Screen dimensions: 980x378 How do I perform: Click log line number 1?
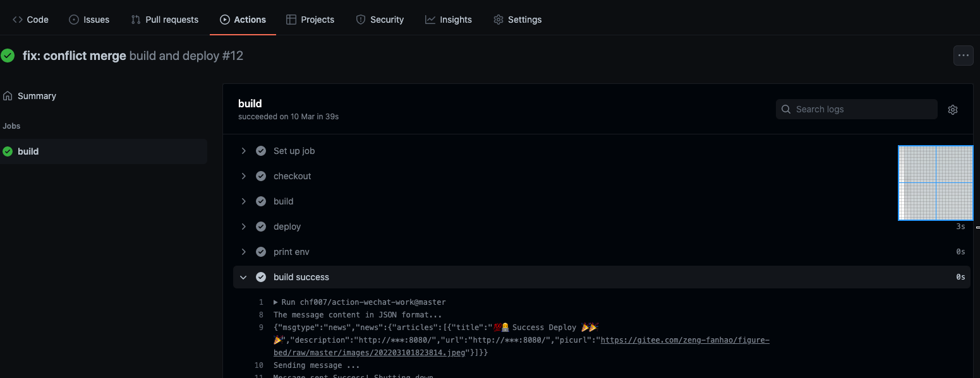tap(261, 302)
